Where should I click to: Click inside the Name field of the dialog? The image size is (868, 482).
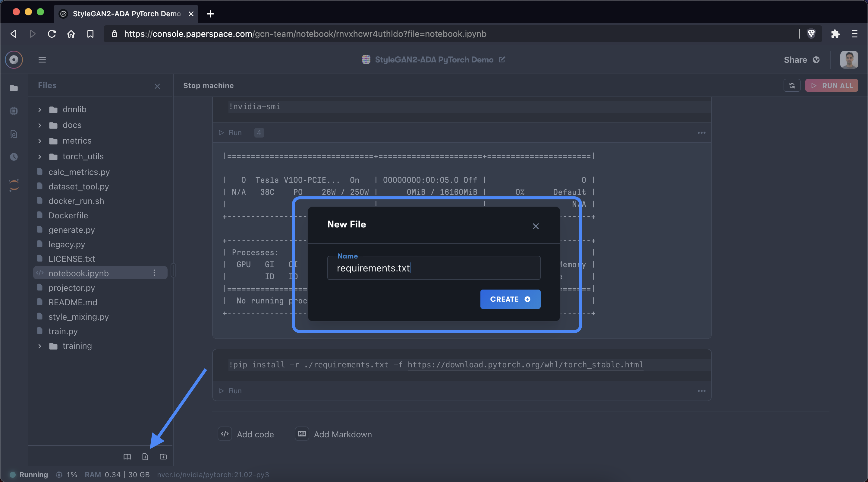(433, 268)
